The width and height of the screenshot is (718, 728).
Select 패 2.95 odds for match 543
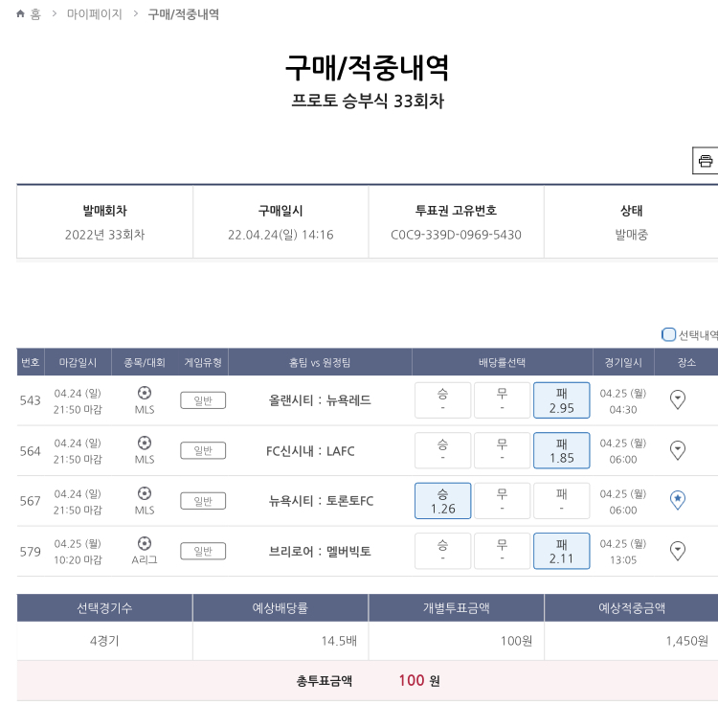point(562,400)
